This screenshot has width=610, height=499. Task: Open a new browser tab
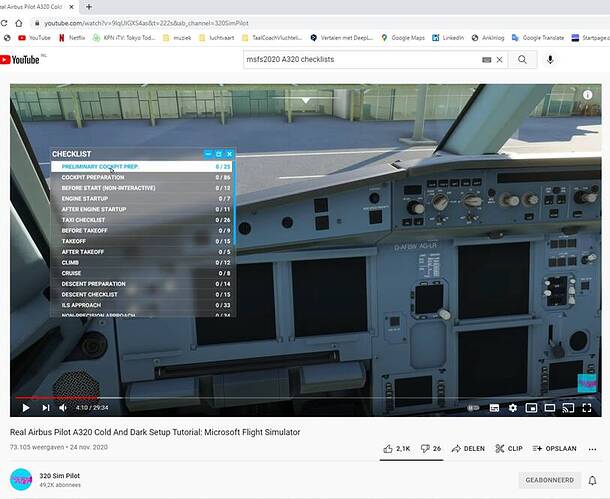tap(89, 7)
